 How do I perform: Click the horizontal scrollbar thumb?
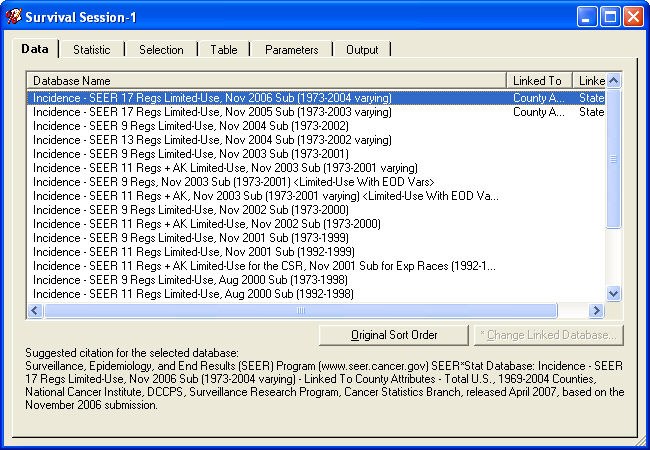coord(300,311)
